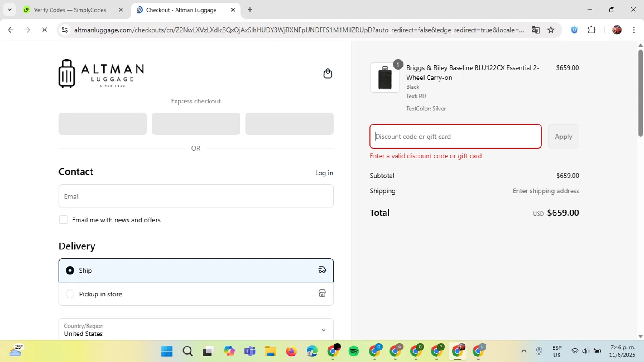The height and width of the screenshot is (362, 644).
Task: Focus the Email input field
Action: (196, 196)
